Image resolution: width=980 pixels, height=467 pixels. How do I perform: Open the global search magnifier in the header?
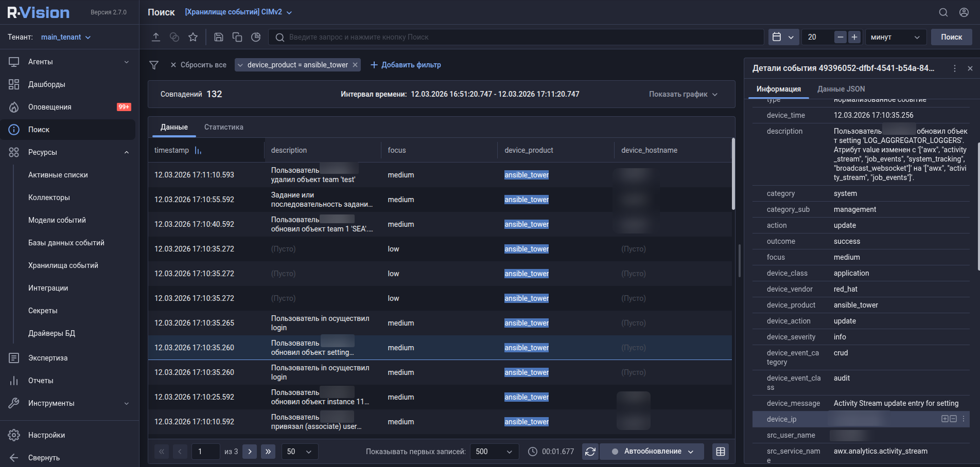coord(943,12)
